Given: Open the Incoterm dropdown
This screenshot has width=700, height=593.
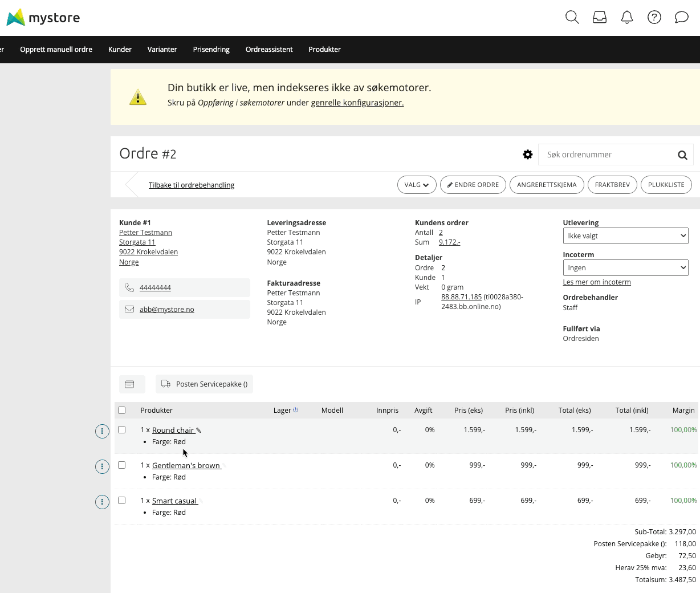Looking at the screenshot, I should pos(625,268).
